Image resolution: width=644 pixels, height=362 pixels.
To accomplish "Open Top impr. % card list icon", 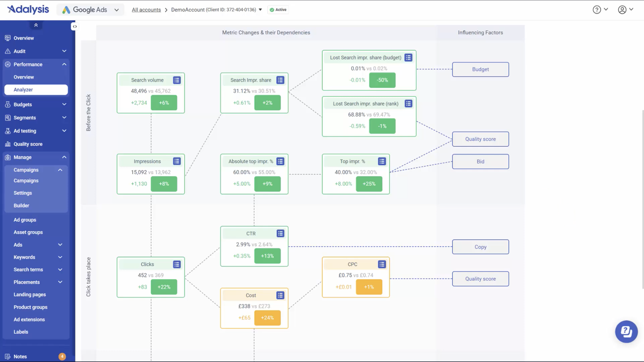I will click(382, 161).
